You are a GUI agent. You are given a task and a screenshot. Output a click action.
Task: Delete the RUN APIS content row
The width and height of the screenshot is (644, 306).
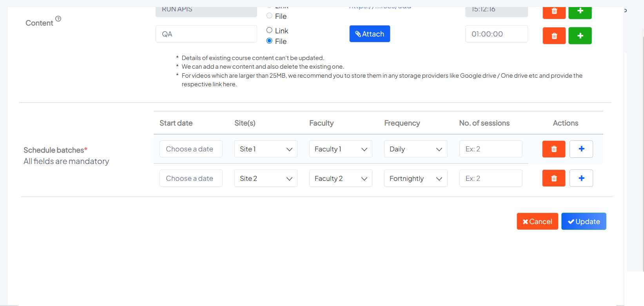pyautogui.click(x=554, y=12)
